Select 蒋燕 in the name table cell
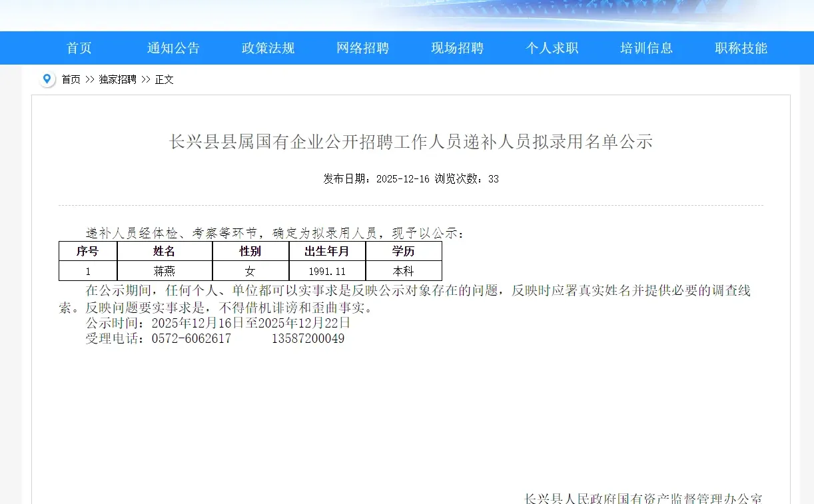 pos(165,270)
